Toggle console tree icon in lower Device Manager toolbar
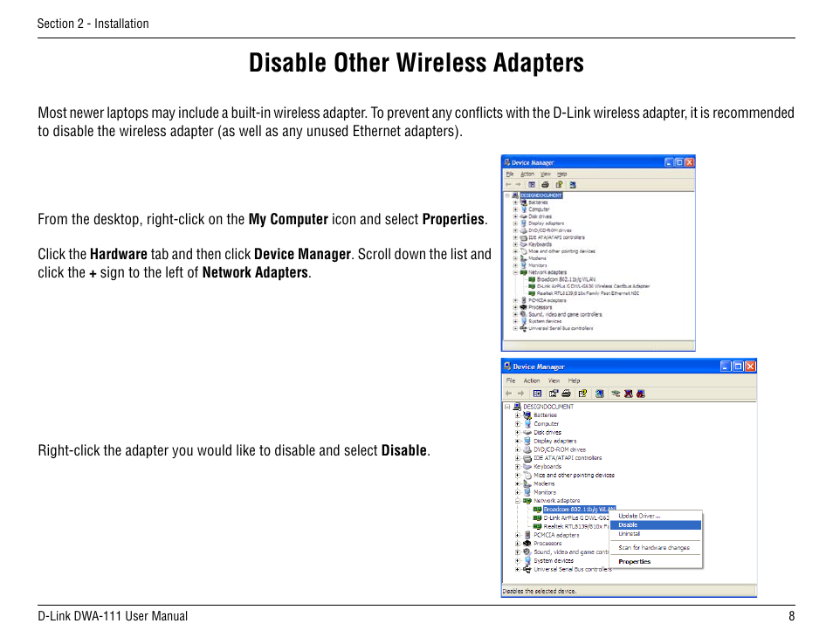This screenshot has width=833, height=644. pos(537,394)
